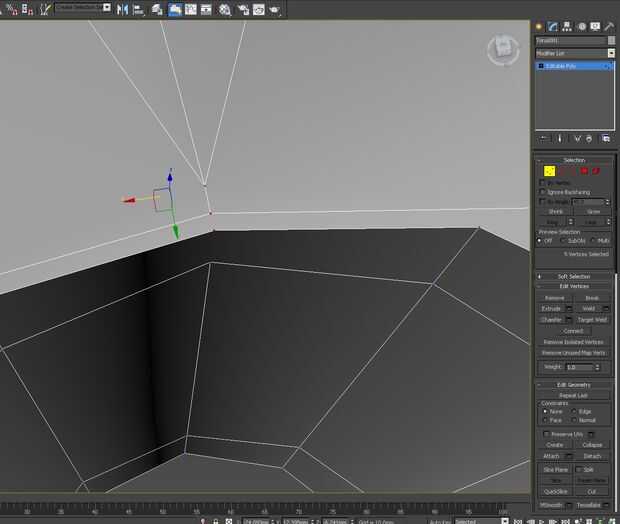The image size is (620, 524).
Task: Click the Render teapot icon
Action: pyautogui.click(x=274, y=9)
